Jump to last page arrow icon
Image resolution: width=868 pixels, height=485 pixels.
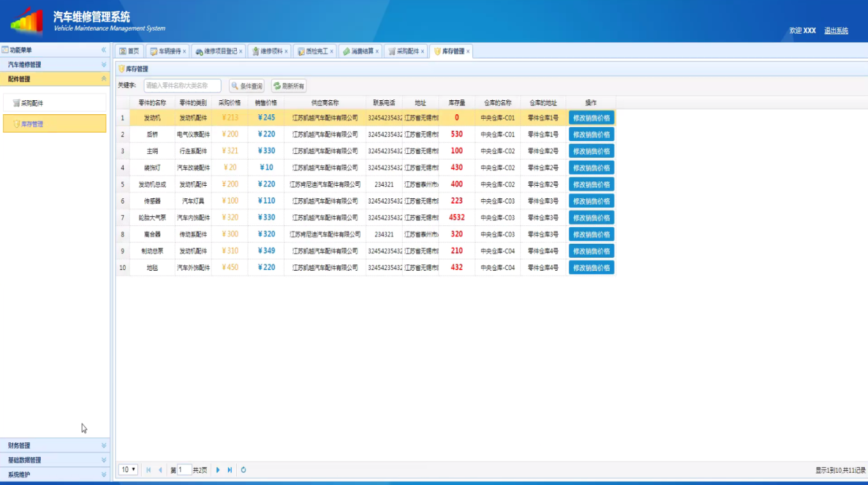point(230,470)
